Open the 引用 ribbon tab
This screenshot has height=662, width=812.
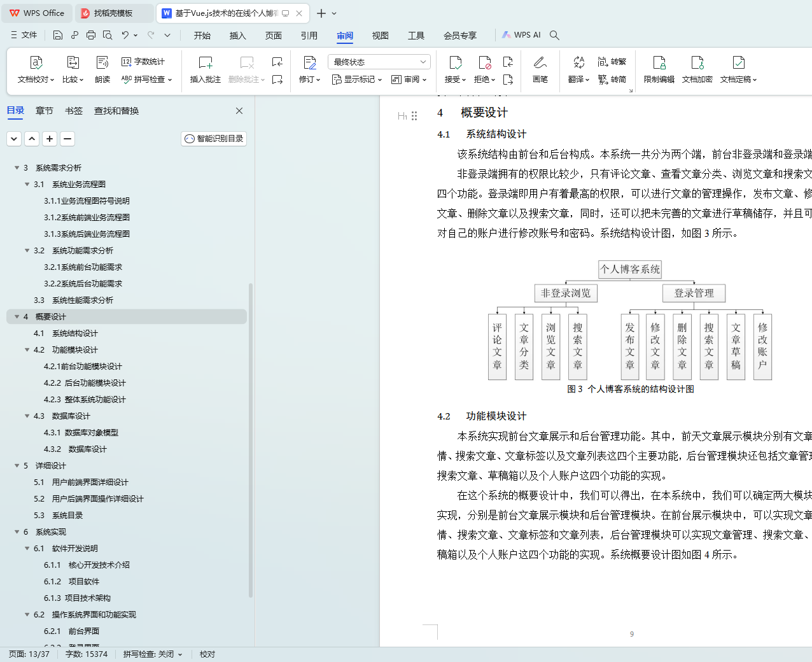point(309,36)
